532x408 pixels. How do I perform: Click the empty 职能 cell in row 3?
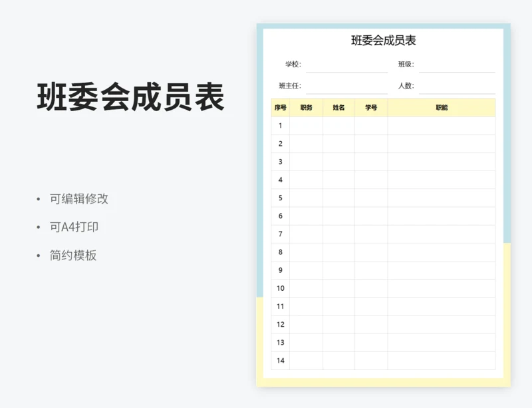tap(442, 162)
